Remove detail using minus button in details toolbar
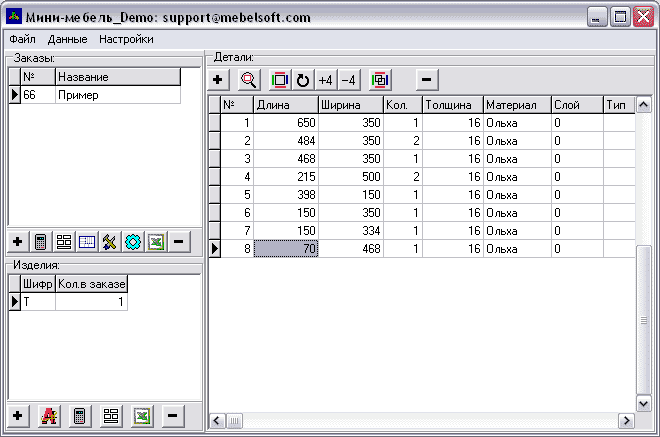The width and height of the screenshot is (660, 437). click(425, 80)
